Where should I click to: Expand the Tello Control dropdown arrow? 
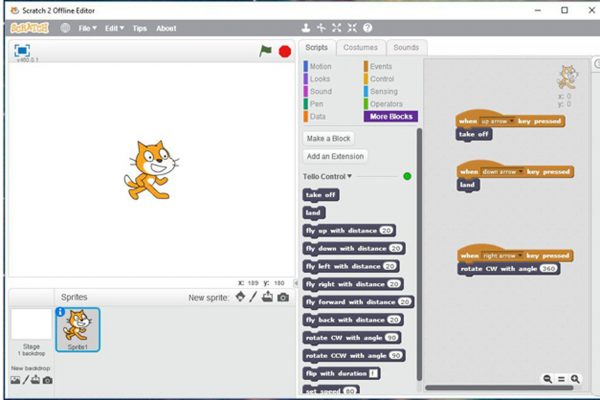point(349,176)
